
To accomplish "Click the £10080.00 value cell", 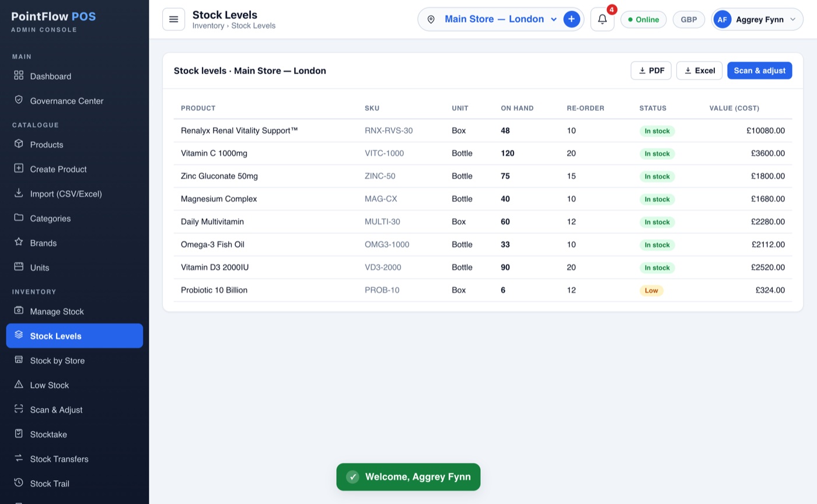I will click(x=766, y=131).
